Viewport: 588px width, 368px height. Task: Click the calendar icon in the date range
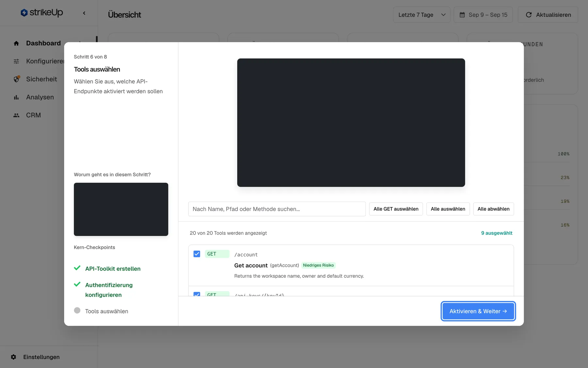(462, 15)
